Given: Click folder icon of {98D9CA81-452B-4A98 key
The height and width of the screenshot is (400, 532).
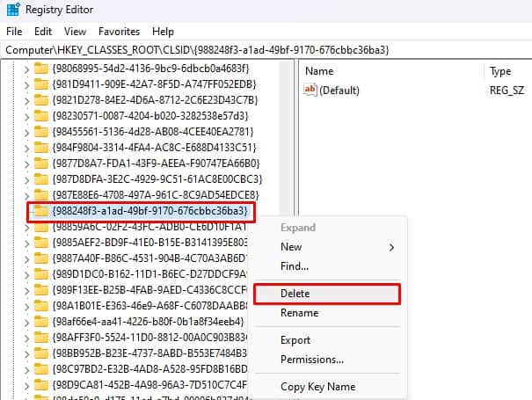Looking at the screenshot, I should tap(41, 385).
